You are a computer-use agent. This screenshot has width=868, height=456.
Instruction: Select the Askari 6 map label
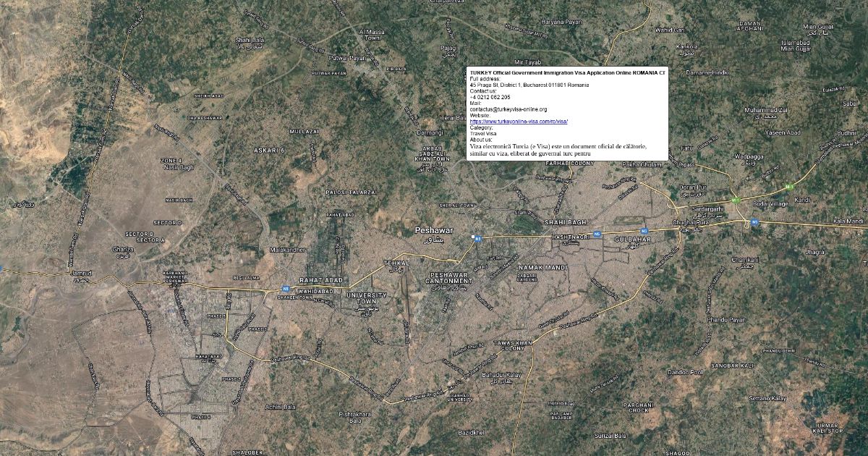pyautogui.click(x=268, y=150)
